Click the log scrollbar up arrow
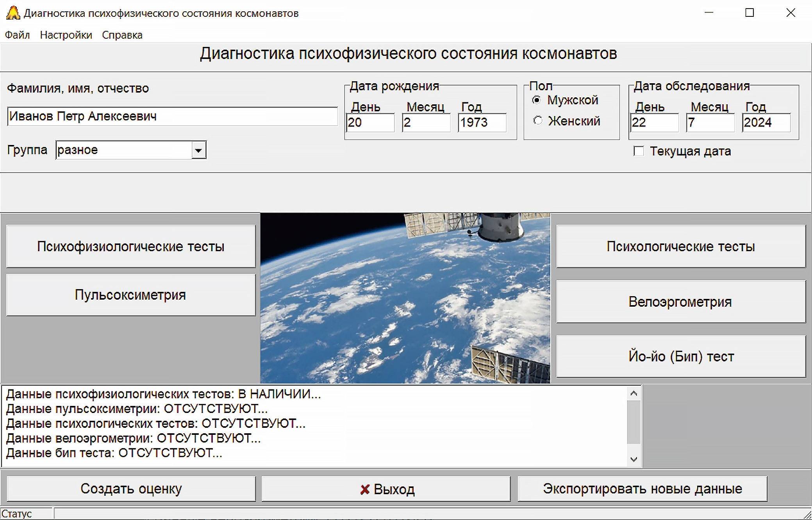 pyautogui.click(x=634, y=393)
